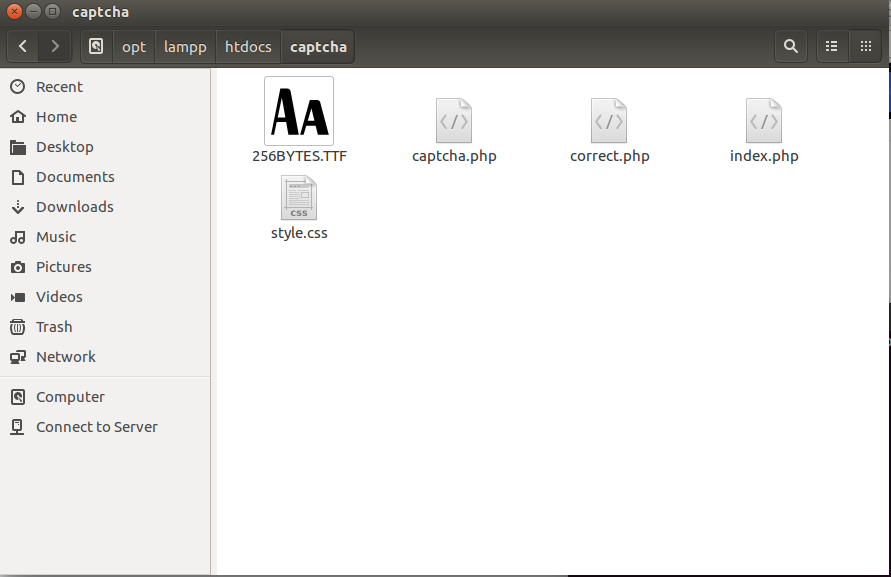Select the 256BYTES.TTF font file icon

coord(299,111)
